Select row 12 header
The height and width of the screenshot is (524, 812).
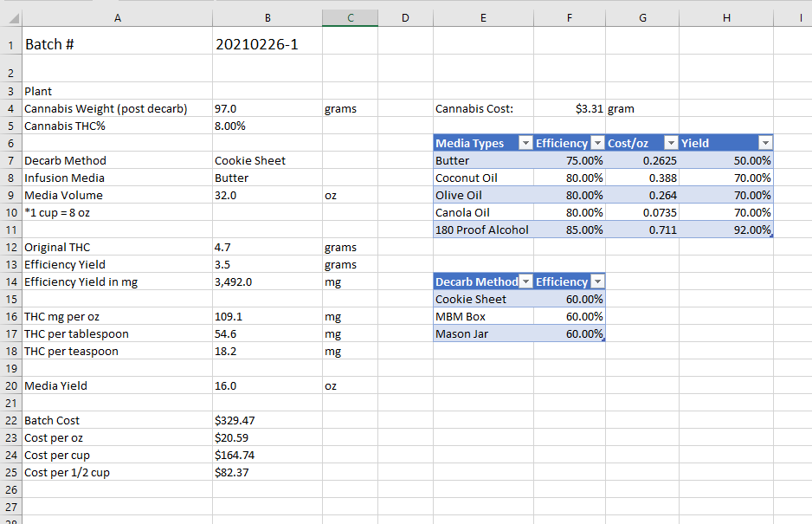pos(11,247)
